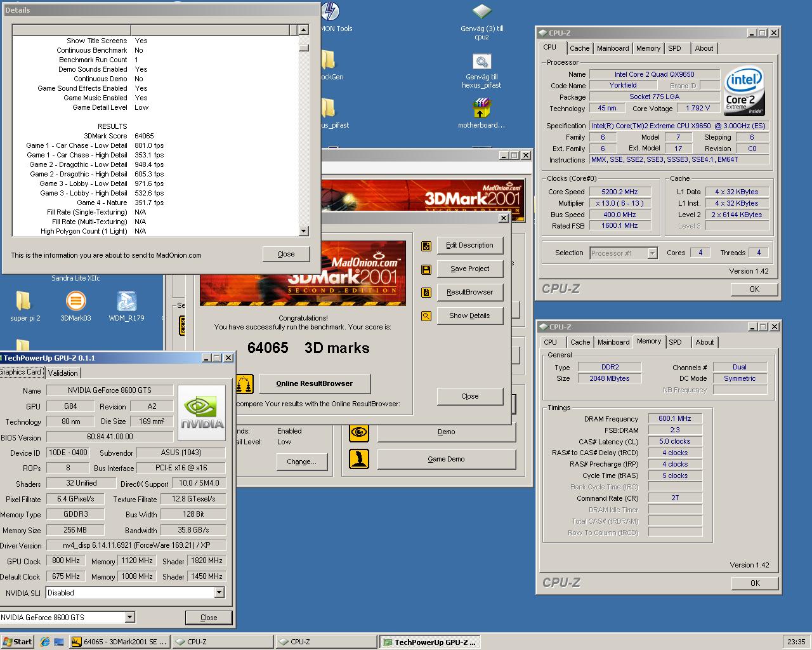This screenshot has width=812, height=650.
Task: Open the 3DMark03 desktop shortcut
Action: [75, 301]
